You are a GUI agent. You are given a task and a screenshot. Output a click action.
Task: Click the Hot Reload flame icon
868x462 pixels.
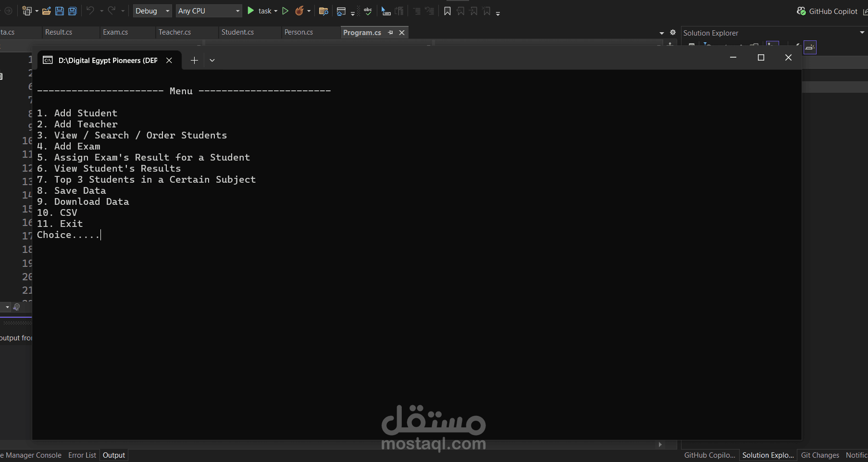299,11
